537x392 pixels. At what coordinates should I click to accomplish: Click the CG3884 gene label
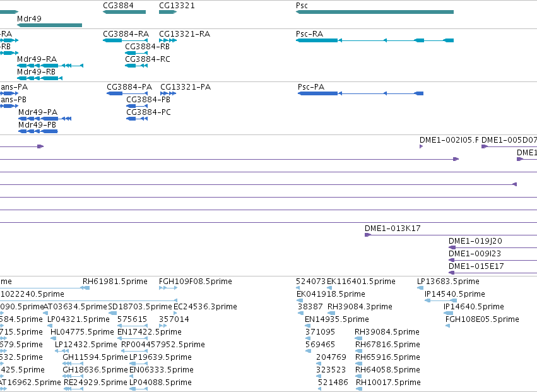pyautogui.click(x=118, y=6)
